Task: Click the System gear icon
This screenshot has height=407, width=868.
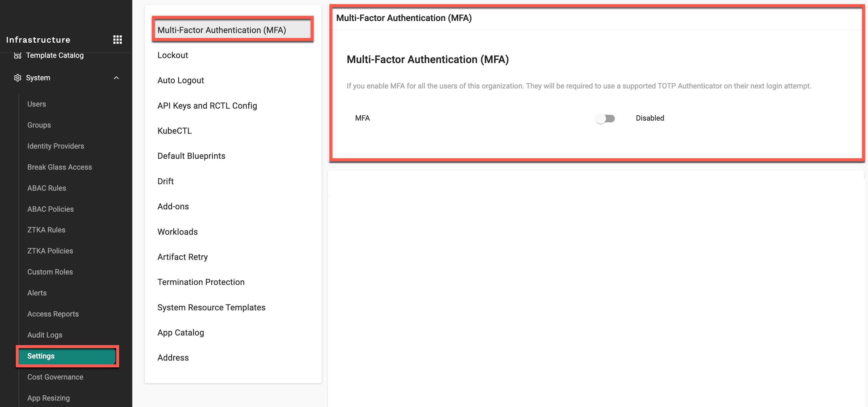Action: (18, 78)
